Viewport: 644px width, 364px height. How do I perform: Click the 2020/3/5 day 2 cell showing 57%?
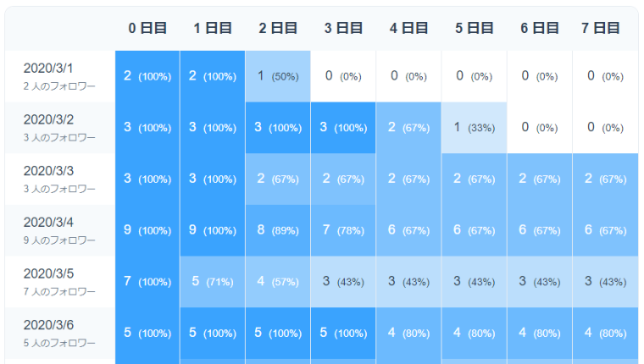pyautogui.click(x=278, y=281)
